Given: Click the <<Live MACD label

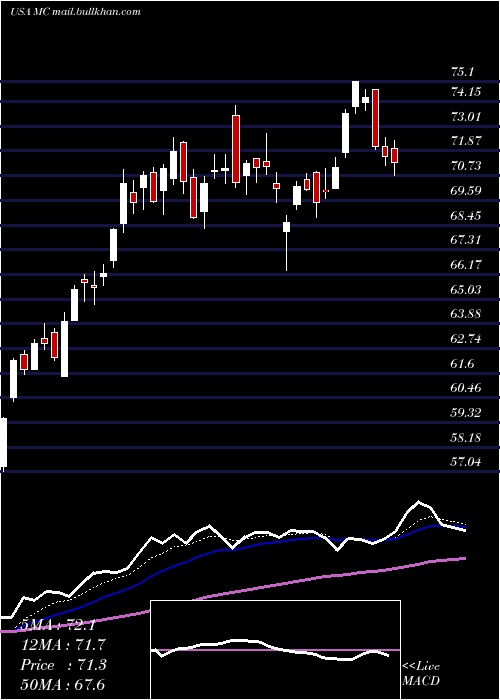Looking at the screenshot, I should pyautogui.click(x=421, y=674).
